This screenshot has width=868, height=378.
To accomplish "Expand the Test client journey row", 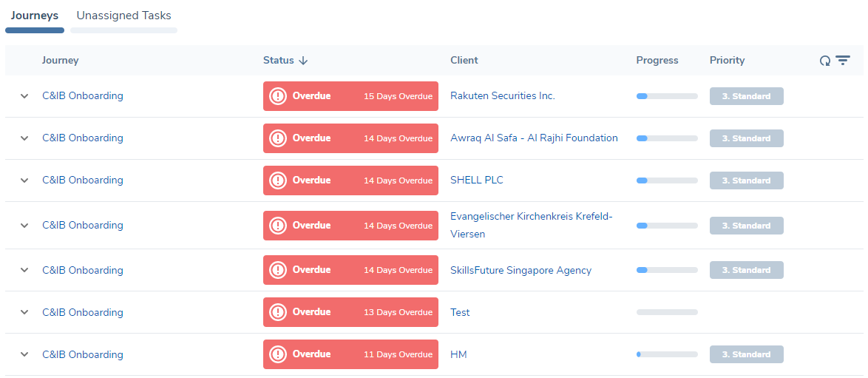I will (x=24, y=312).
